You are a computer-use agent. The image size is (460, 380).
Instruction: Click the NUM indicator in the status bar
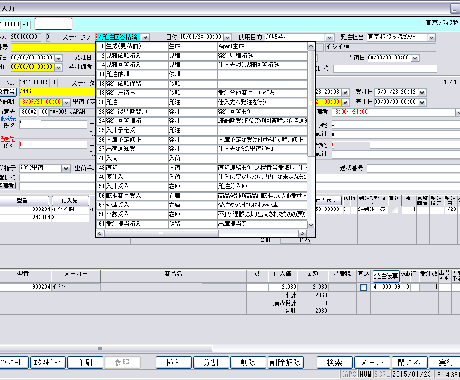click(365, 374)
